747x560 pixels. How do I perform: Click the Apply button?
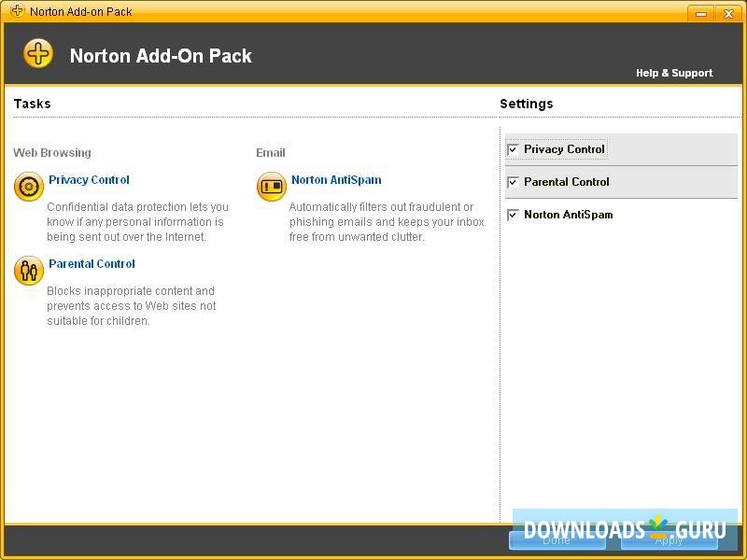click(669, 540)
